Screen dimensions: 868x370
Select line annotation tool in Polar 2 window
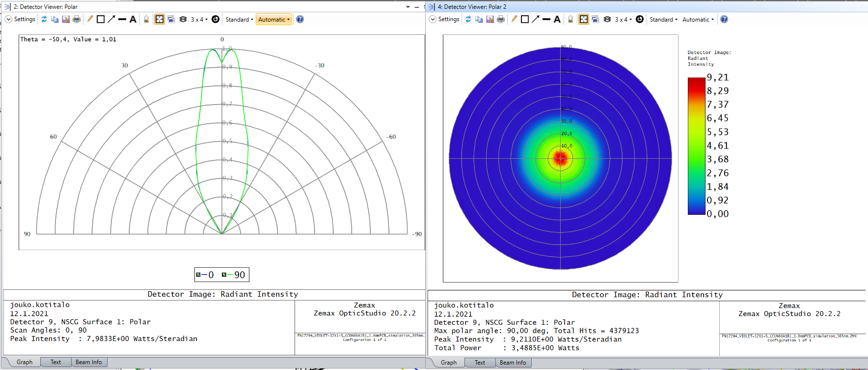tap(546, 19)
